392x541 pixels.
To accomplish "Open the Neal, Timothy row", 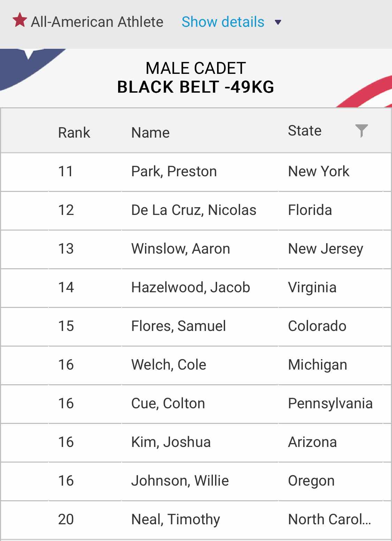I will coord(196,520).
